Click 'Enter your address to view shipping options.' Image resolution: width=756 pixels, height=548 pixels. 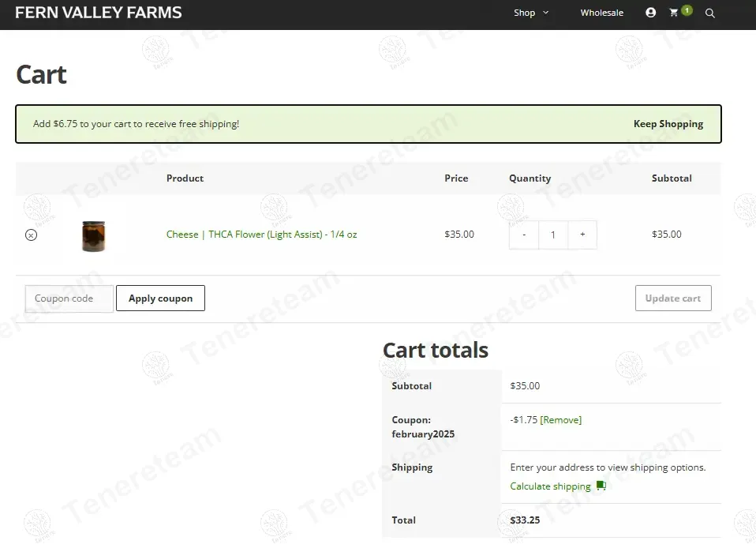tap(608, 467)
